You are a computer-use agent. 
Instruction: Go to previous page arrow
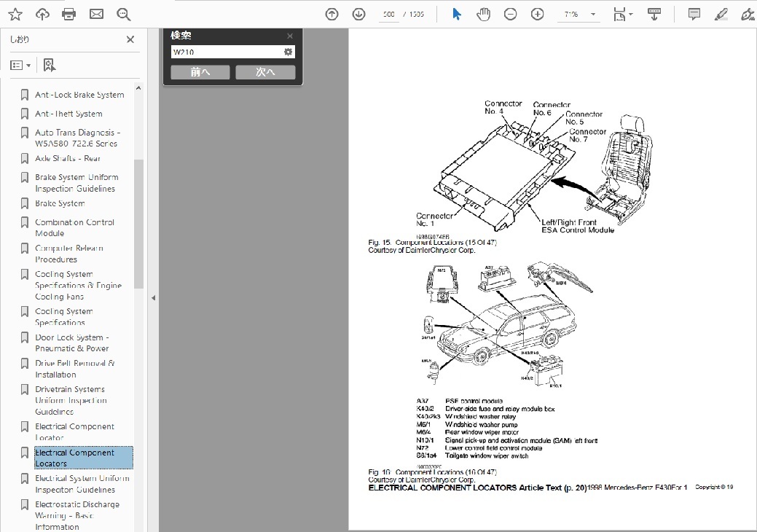pos(332,15)
